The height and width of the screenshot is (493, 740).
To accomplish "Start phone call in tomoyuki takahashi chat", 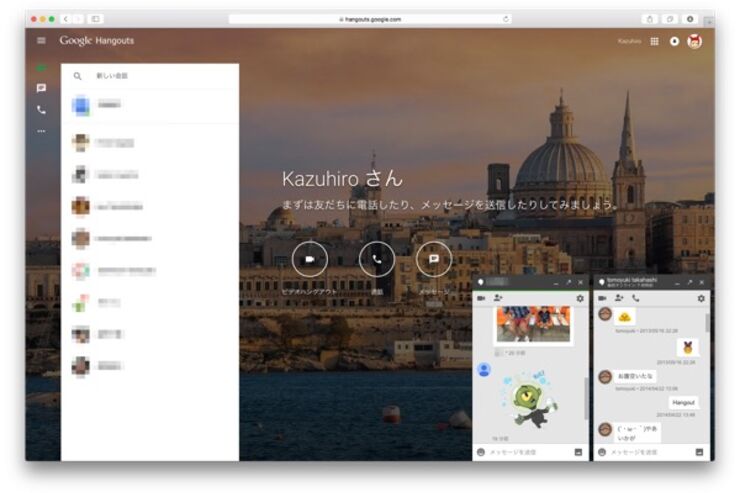I will [636, 298].
